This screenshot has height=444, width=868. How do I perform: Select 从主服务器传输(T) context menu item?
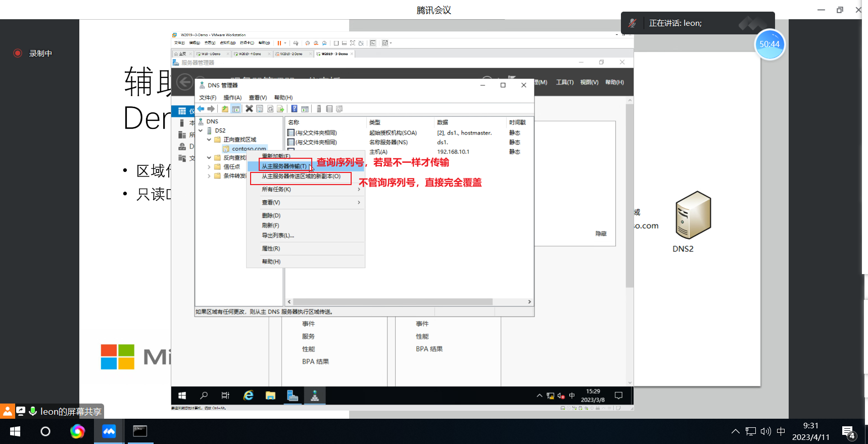click(x=284, y=166)
